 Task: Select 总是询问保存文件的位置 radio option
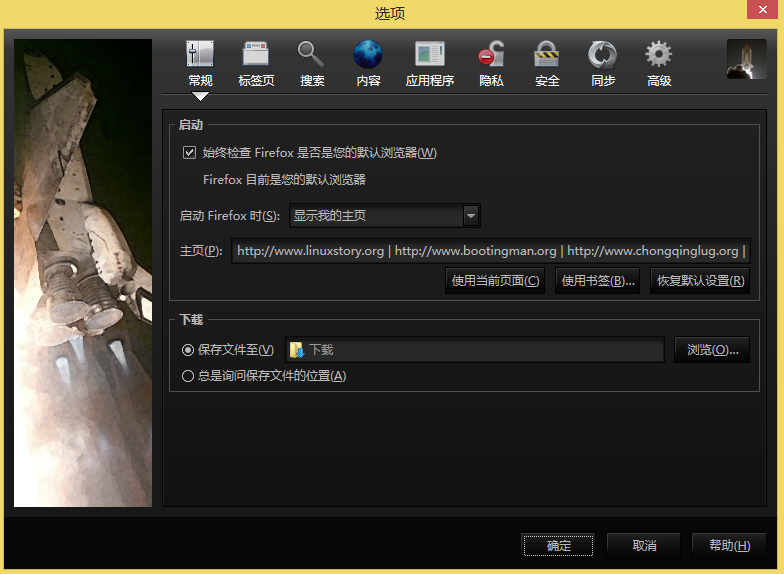188,376
